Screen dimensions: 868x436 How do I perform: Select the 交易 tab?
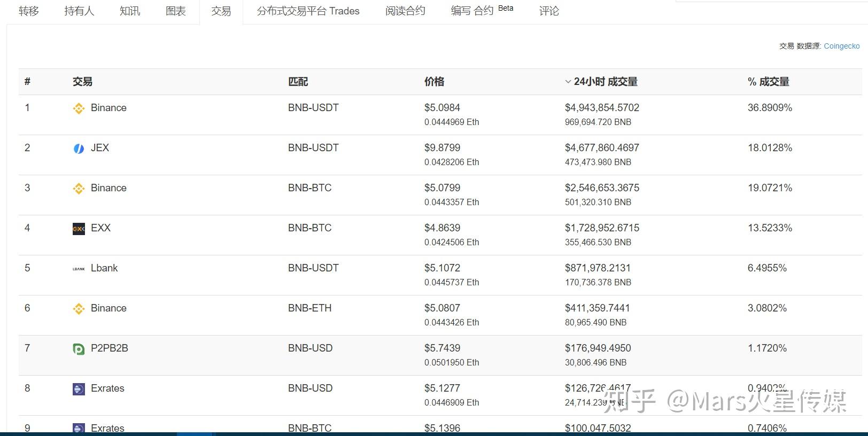pos(221,11)
